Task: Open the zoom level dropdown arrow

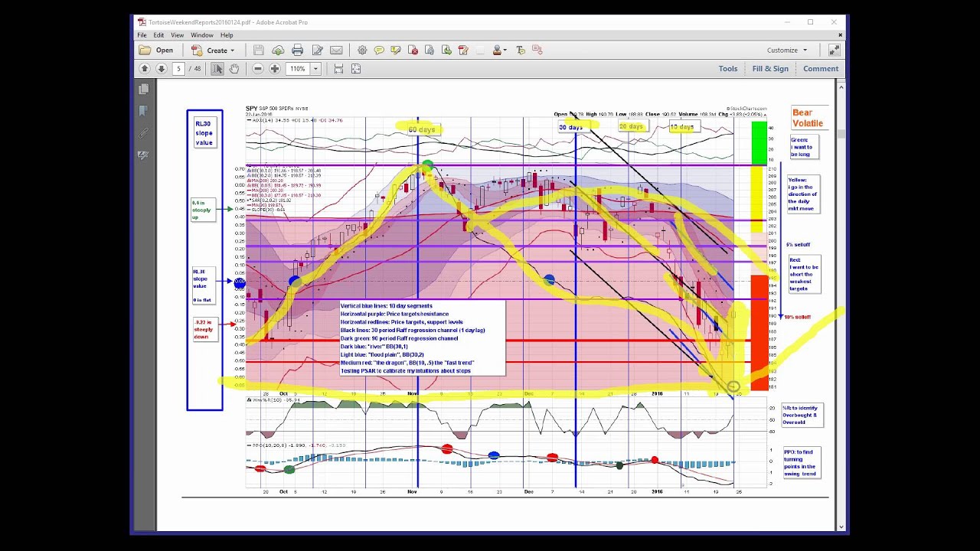Action: pyautogui.click(x=315, y=69)
